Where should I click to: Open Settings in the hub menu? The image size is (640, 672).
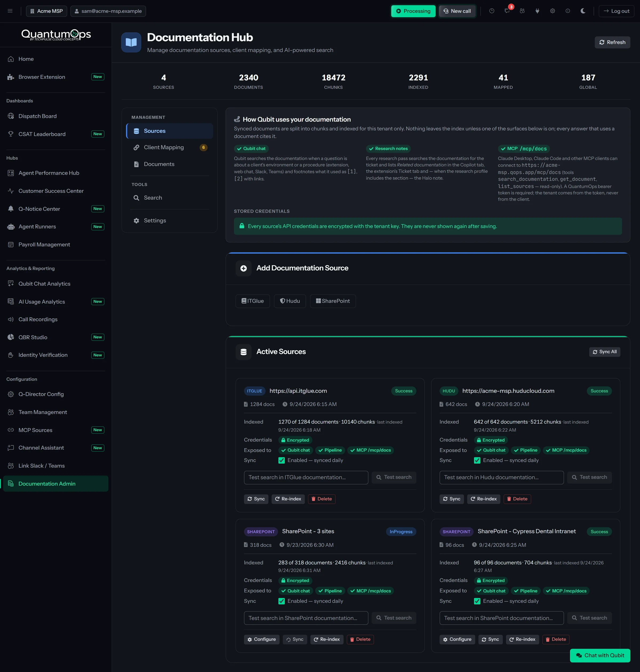tap(170, 221)
